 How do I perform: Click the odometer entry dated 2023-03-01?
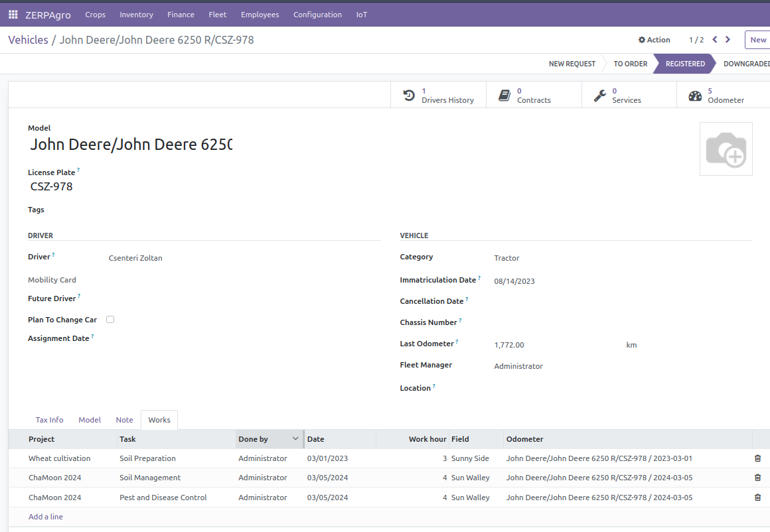[599, 458]
